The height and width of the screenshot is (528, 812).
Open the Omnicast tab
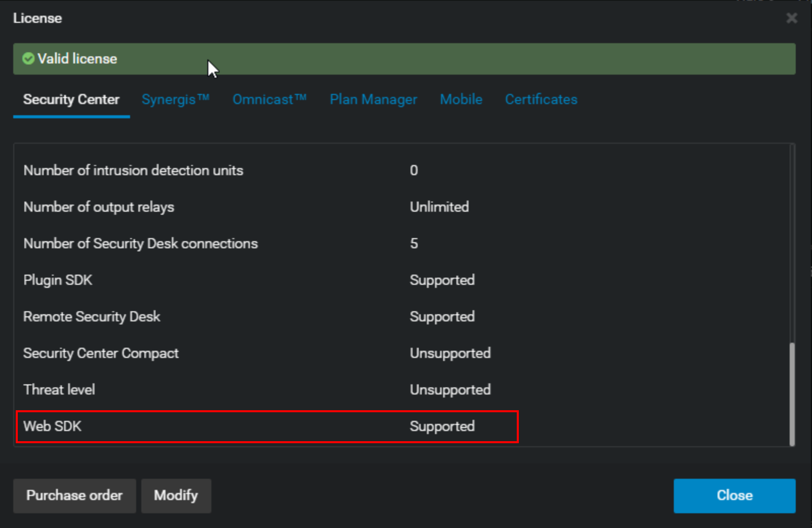(x=269, y=100)
